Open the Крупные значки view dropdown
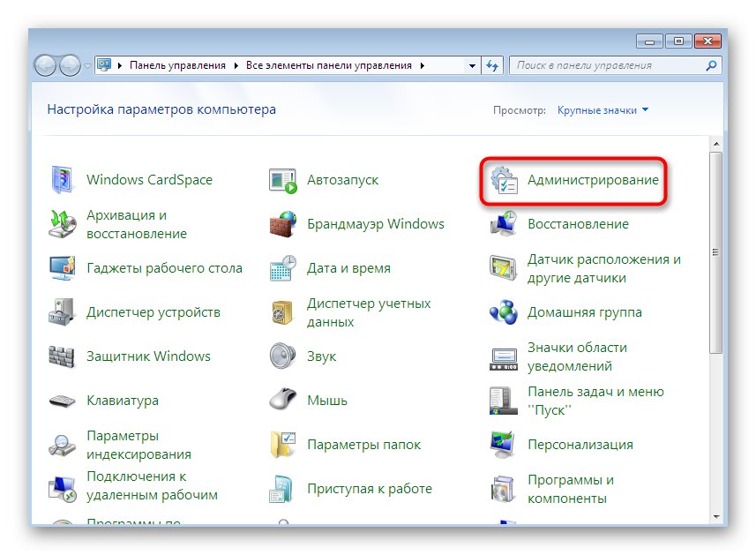Image resolution: width=756 pixels, height=555 pixels. click(603, 110)
